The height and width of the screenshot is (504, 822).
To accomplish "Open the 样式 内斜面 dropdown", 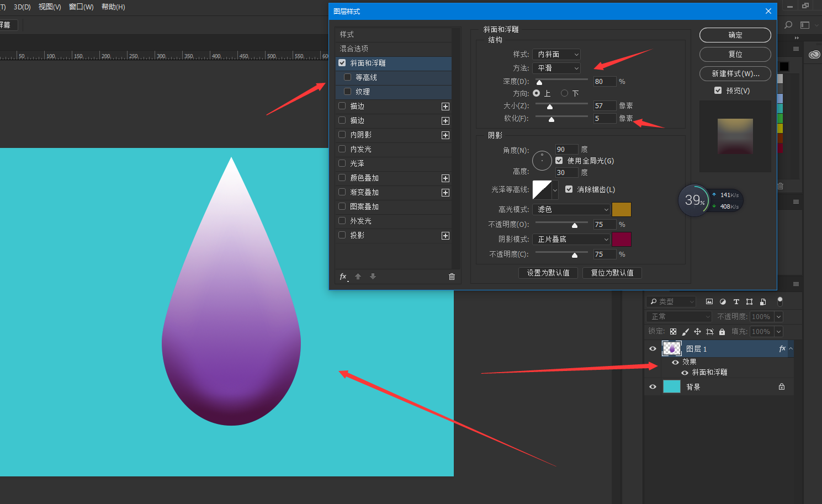I will (556, 54).
